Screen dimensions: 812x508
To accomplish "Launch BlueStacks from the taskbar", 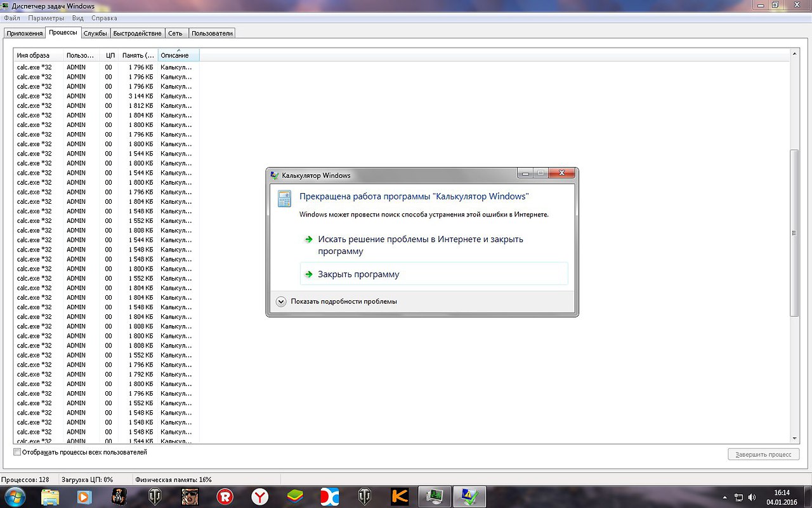I will click(x=294, y=496).
